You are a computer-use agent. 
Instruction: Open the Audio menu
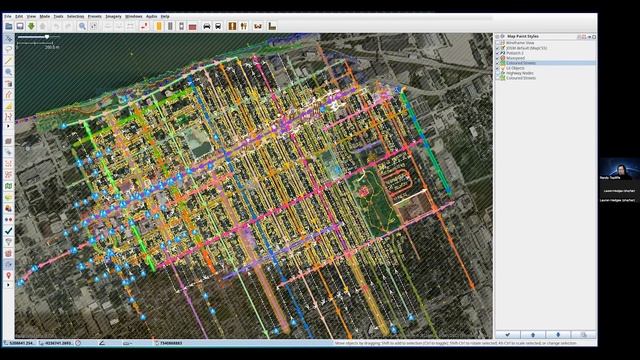[151, 16]
